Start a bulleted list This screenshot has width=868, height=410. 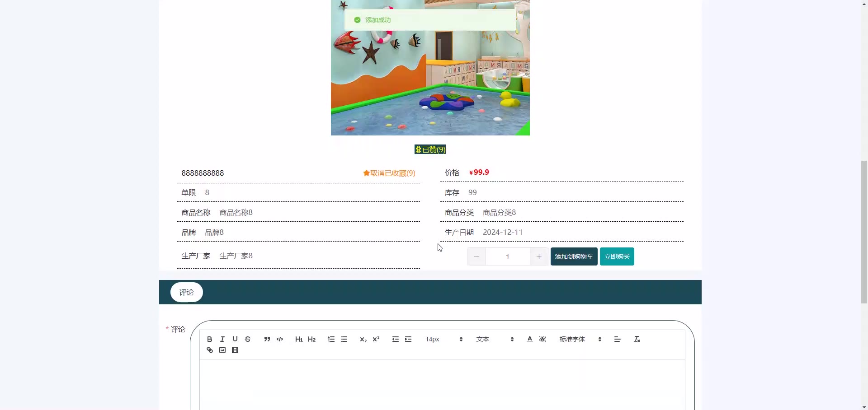[344, 339]
